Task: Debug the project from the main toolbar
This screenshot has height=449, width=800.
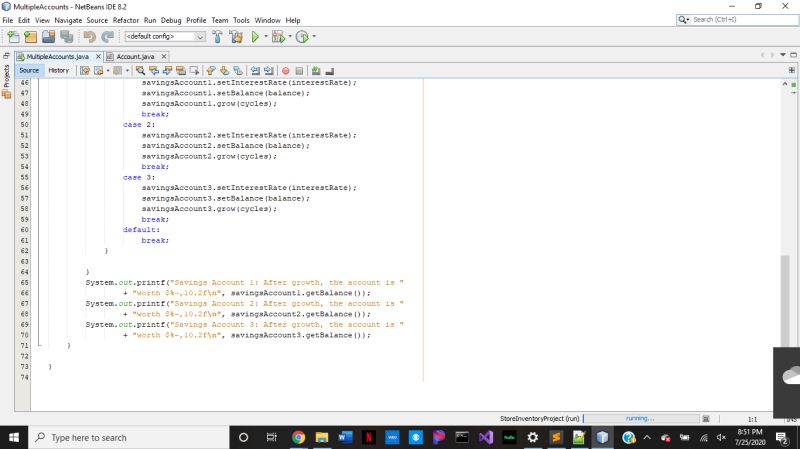Action: pos(278,37)
